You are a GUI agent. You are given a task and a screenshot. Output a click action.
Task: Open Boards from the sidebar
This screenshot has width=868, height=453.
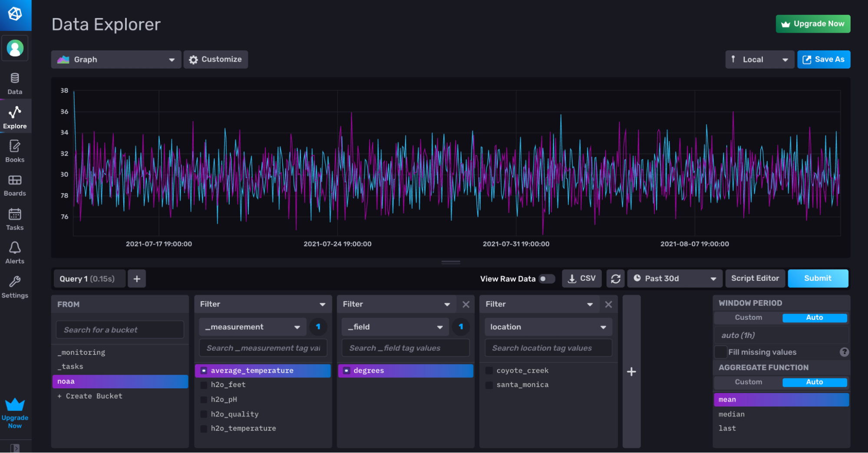(x=15, y=185)
